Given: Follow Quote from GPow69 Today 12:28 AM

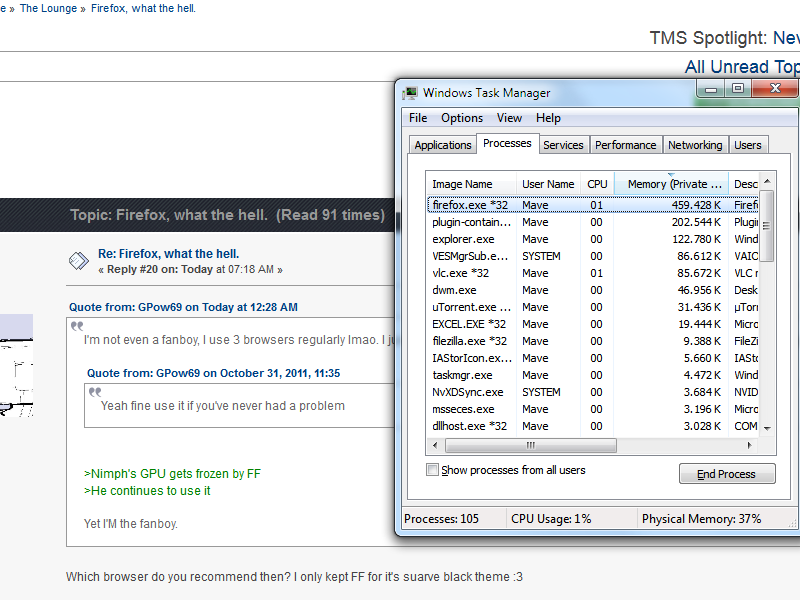Looking at the screenshot, I should click(x=183, y=307).
